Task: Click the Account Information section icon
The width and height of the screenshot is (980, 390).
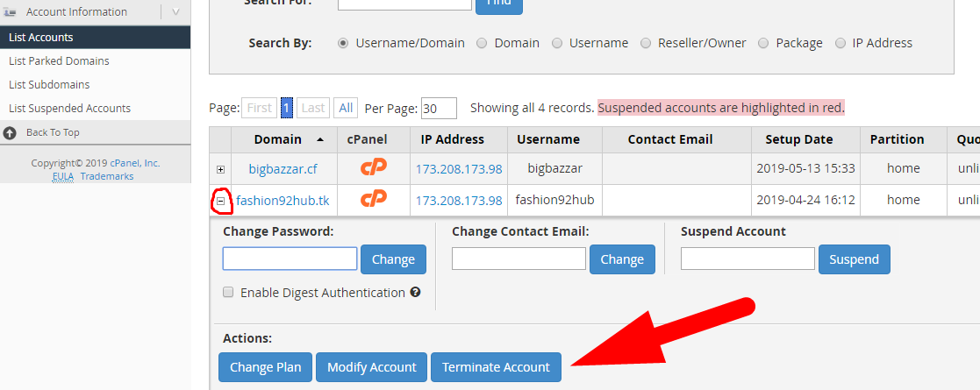Action: tap(11, 12)
